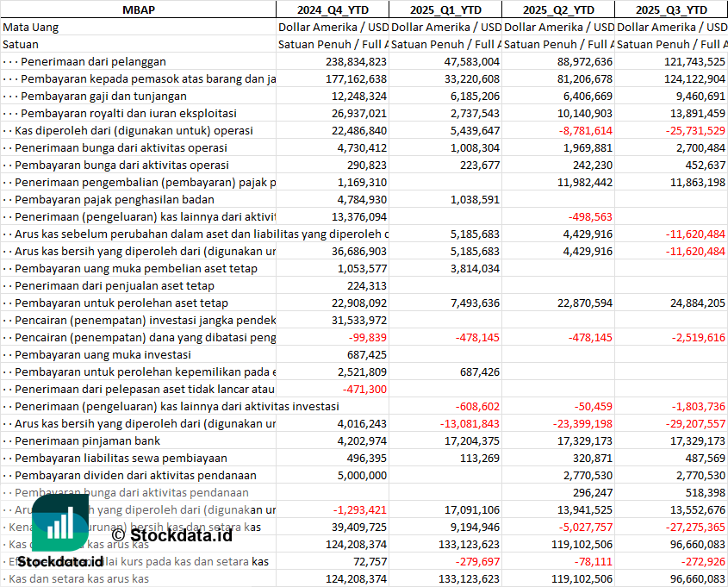The width and height of the screenshot is (728, 587).
Task: Click negative value -2,519,616
Action: (699, 337)
